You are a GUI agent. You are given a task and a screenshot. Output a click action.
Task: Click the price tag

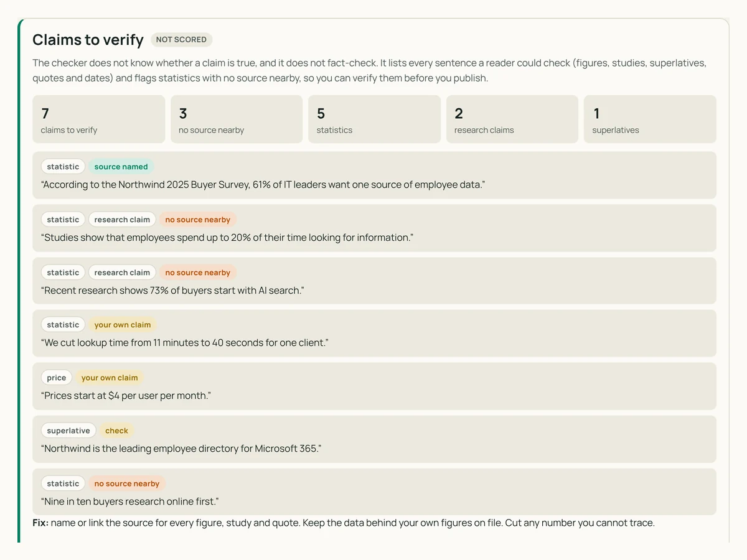point(56,378)
